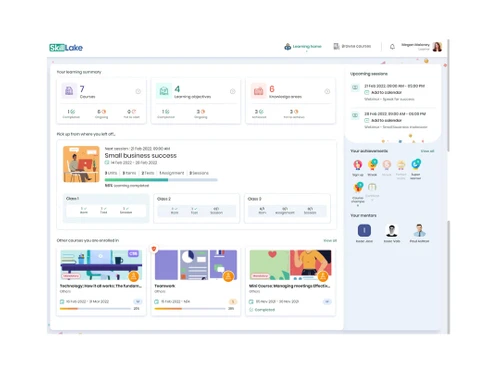The height and width of the screenshot is (375, 500).
Task: Click faded badge beside Course champion
Action: coord(372,187)
